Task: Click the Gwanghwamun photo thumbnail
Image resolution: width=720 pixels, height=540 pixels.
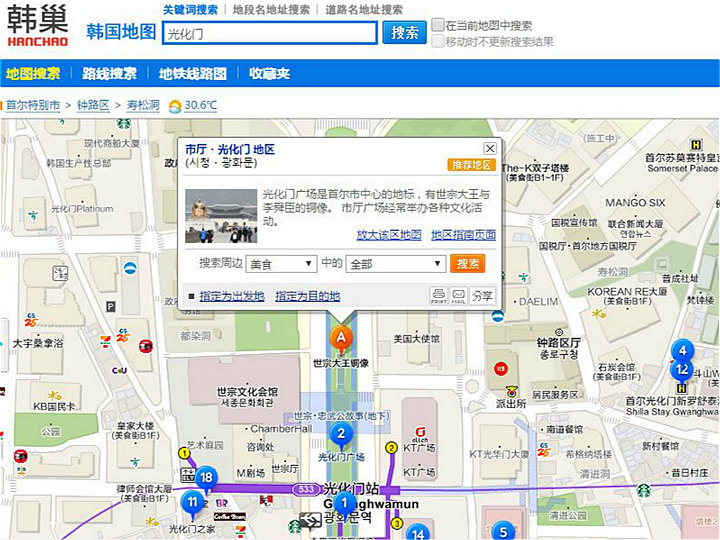Action: pyautogui.click(x=221, y=216)
